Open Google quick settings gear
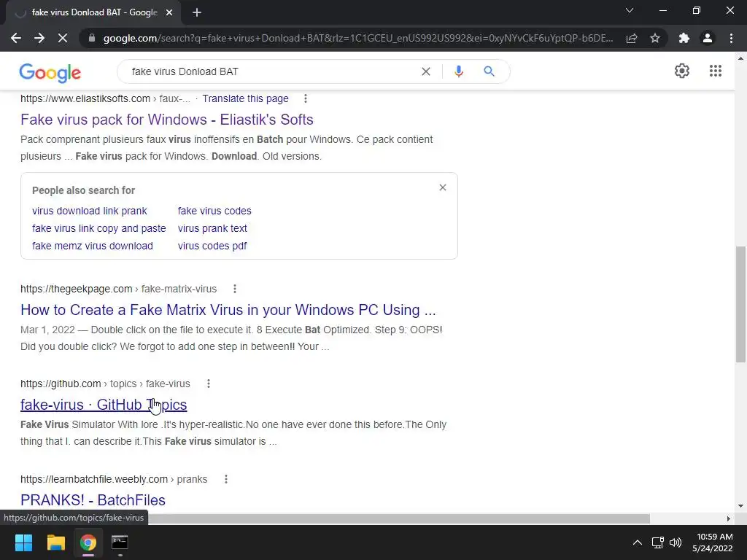Screen dimensions: 747x560 682,71
